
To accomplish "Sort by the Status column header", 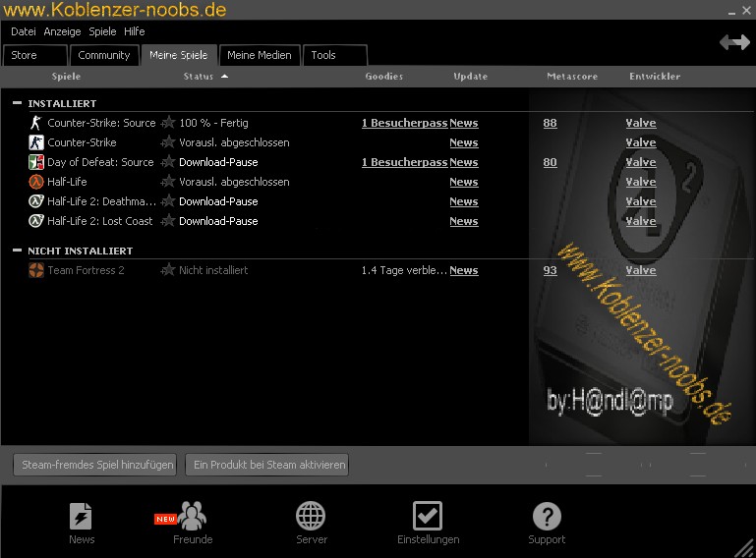I will 199,76.
